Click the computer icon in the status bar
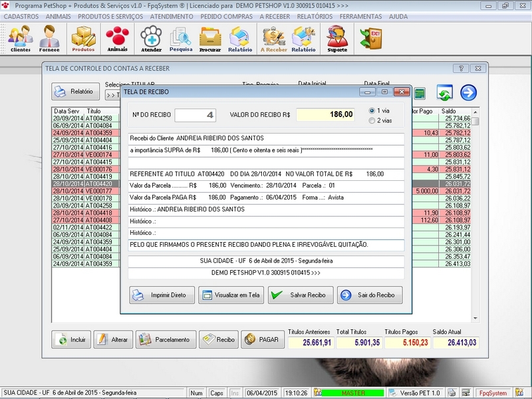 pos(466,392)
